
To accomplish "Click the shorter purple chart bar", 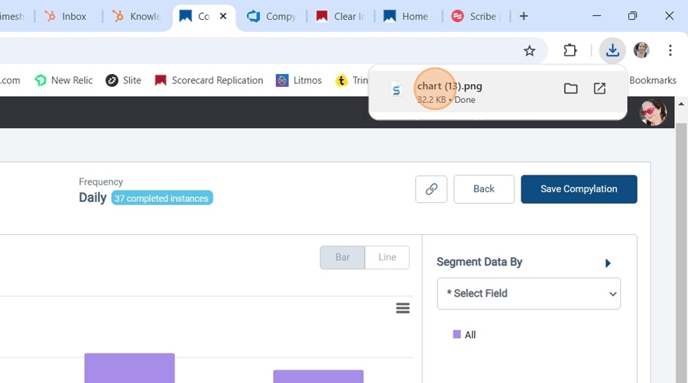I will point(318,376).
